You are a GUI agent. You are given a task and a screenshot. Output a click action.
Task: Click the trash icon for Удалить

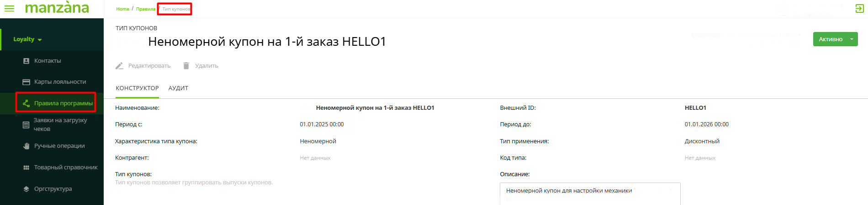[x=186, y=66]
